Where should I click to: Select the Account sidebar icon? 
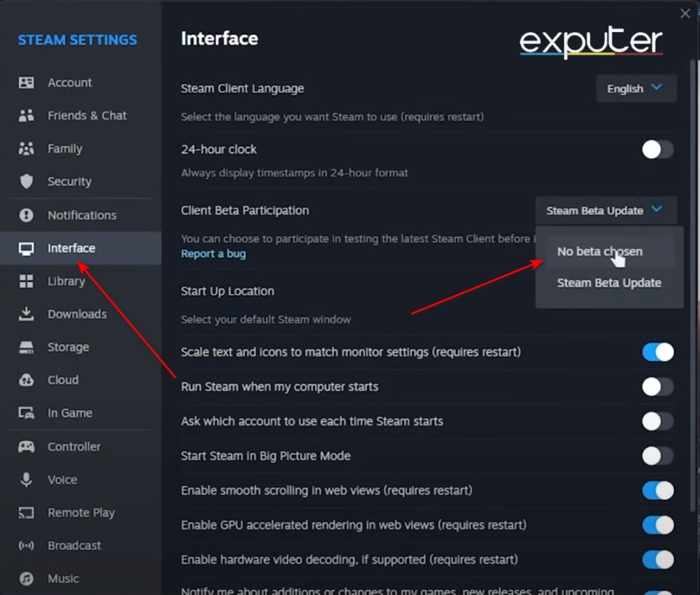pyautogui.click(x=26, y=83)
